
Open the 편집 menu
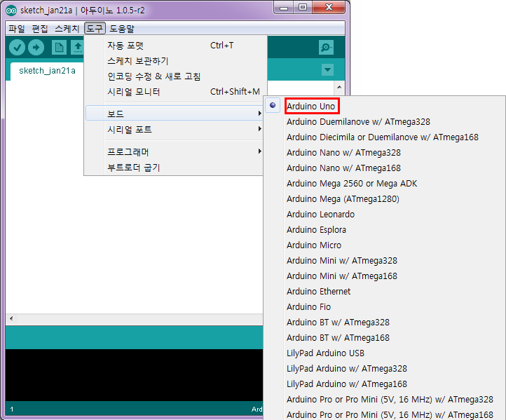[40, 29]
